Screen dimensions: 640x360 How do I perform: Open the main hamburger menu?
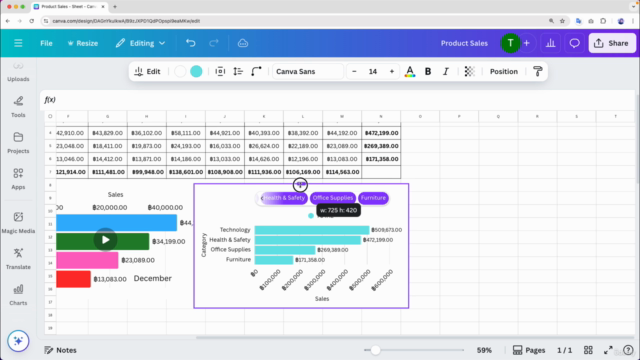[x=18, y=43]
